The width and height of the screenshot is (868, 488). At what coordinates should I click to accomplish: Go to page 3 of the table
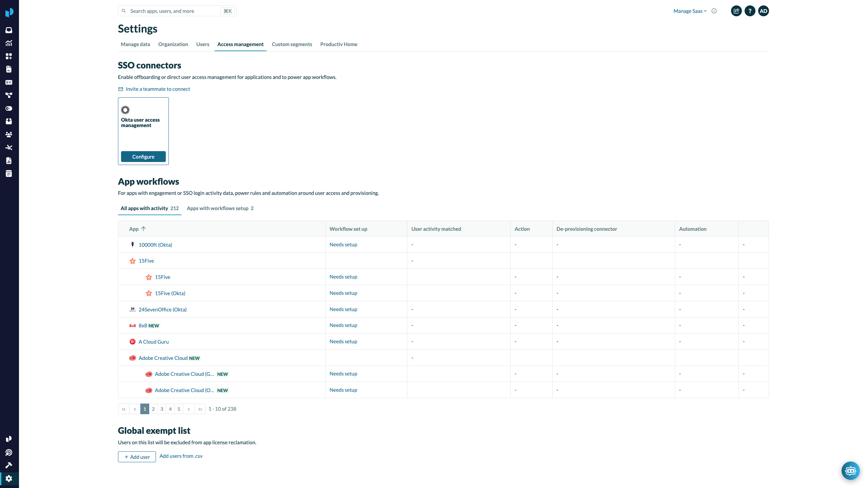click(162, 409)
